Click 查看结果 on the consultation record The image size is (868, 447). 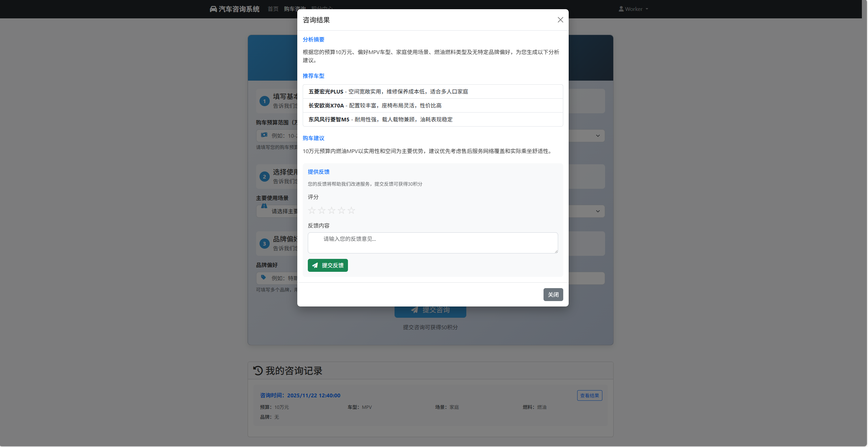click(589, 395)
